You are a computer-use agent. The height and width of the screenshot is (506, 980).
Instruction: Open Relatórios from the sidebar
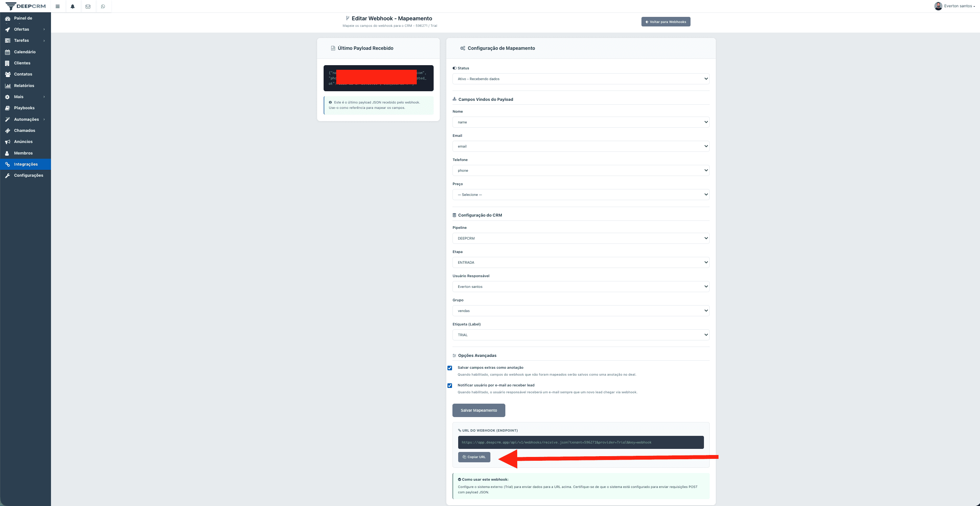[24, 85]
